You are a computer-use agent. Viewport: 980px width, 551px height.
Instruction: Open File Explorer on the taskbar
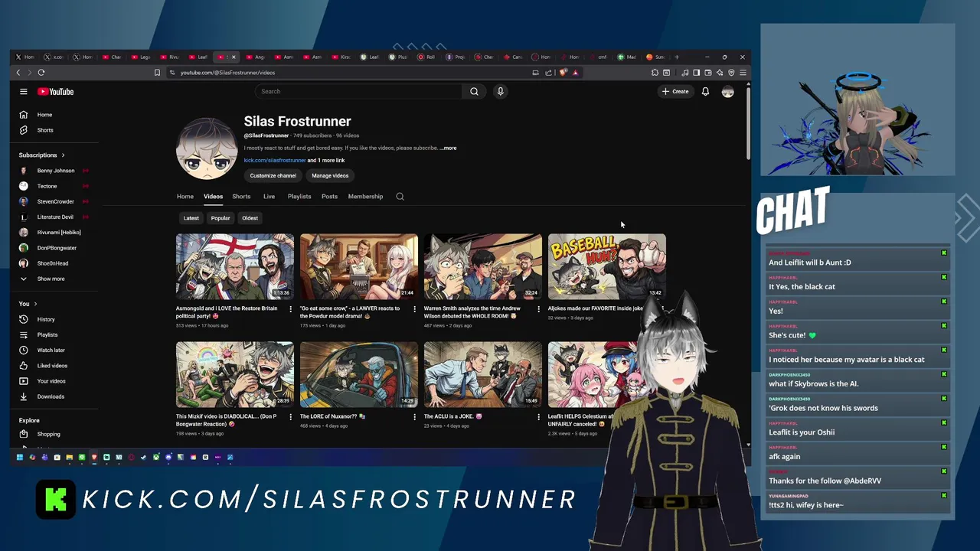(x=69, y=458)
